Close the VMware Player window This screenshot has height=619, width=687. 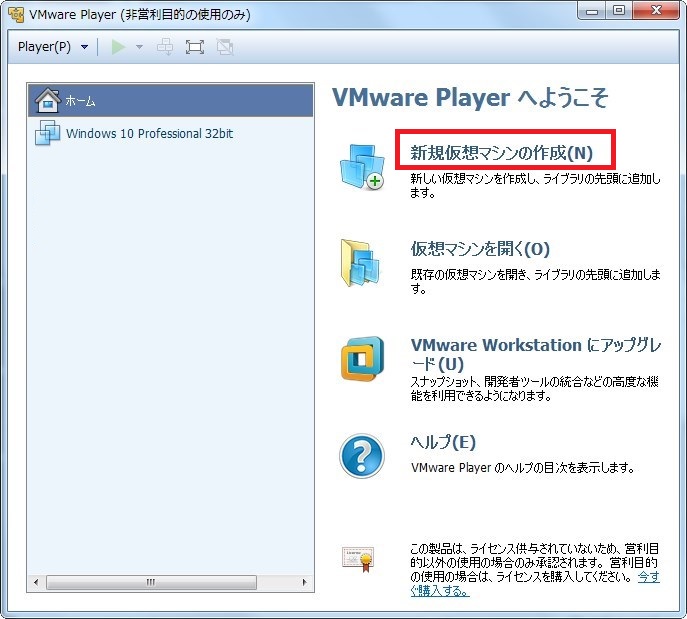(656, 11)
